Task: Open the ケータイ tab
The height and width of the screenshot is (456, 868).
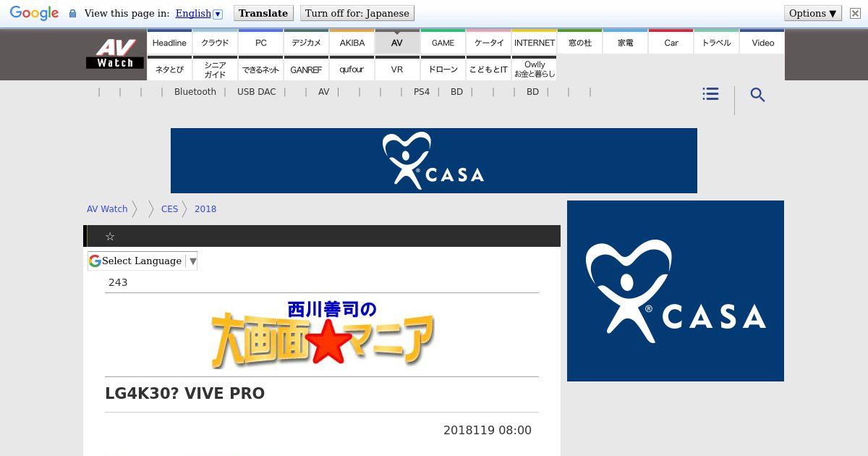Action: coord(489,42)
